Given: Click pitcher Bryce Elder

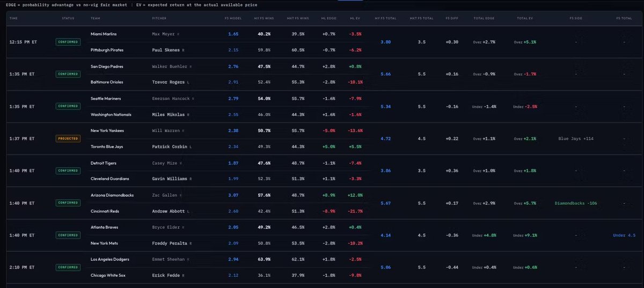Looking at the screenshot, I should [x=166, y=227].
